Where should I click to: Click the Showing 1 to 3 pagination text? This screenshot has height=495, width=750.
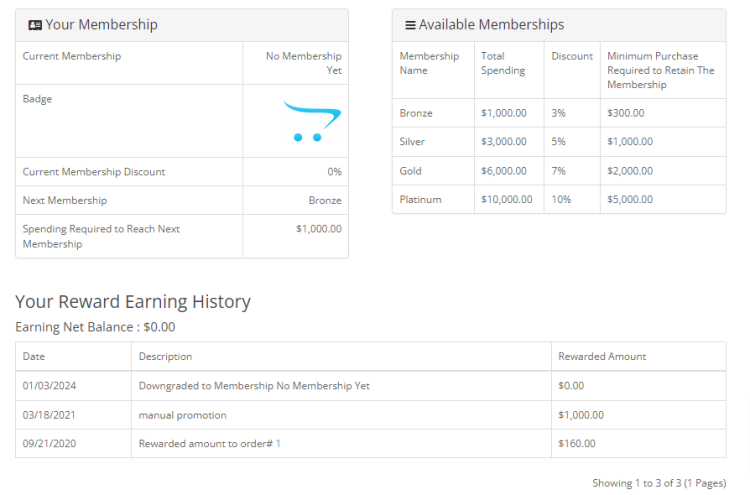point(658,483)
